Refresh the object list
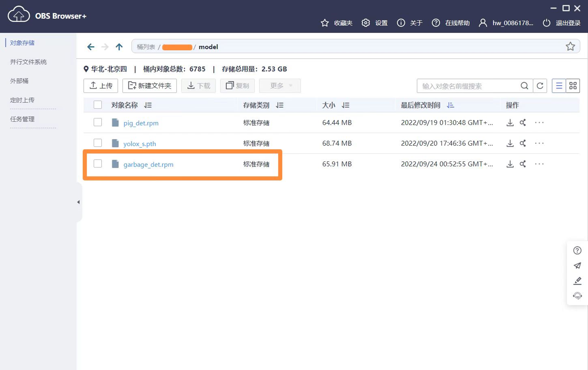 (x=540, y=86)
